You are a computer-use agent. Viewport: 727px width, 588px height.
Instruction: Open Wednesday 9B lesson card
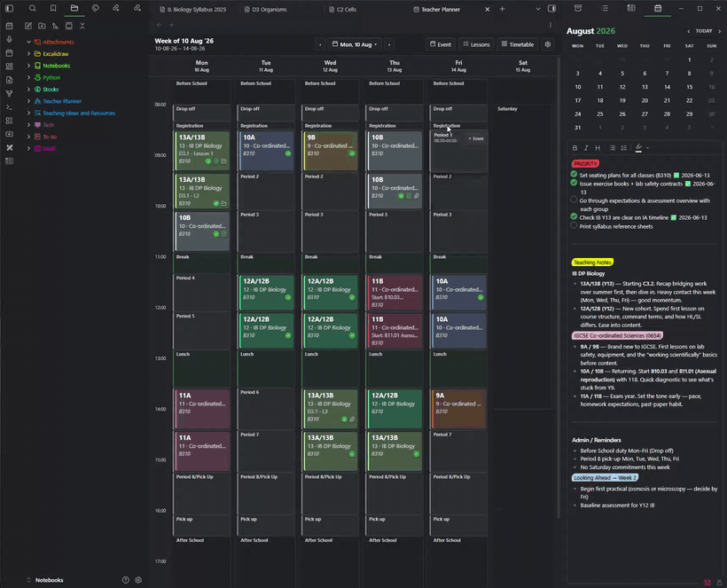click(330, 150)
